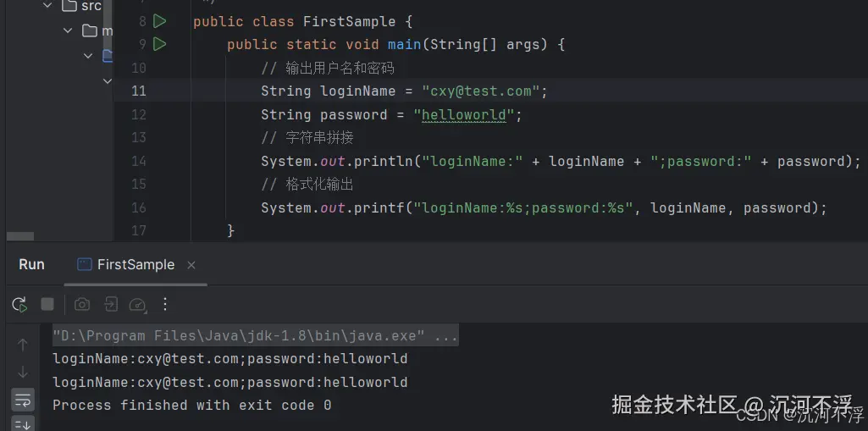Click the java.exe command line link

255,336
